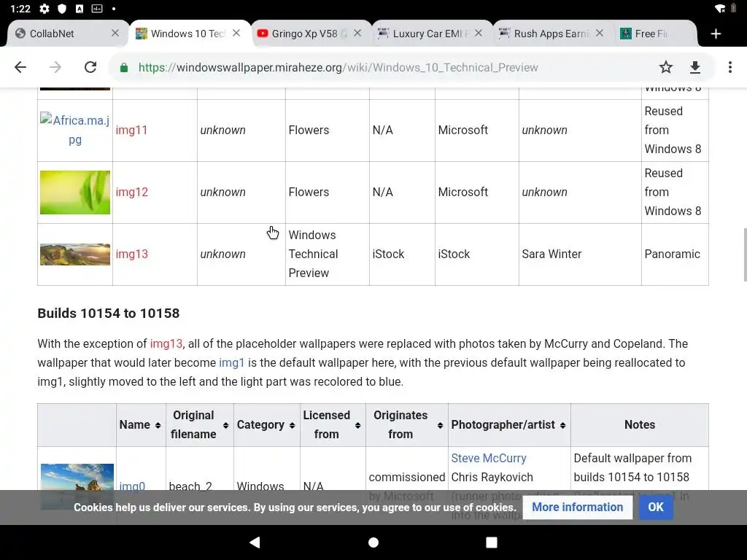Open the broken Africa.ma.jpg image link

tap(75, 130)
